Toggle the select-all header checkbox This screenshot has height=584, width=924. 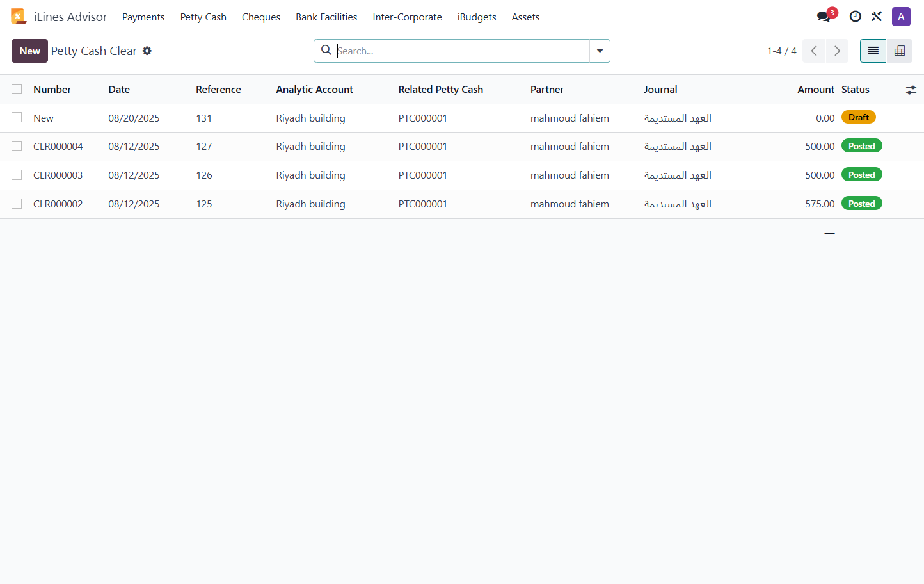click(17, 89)
